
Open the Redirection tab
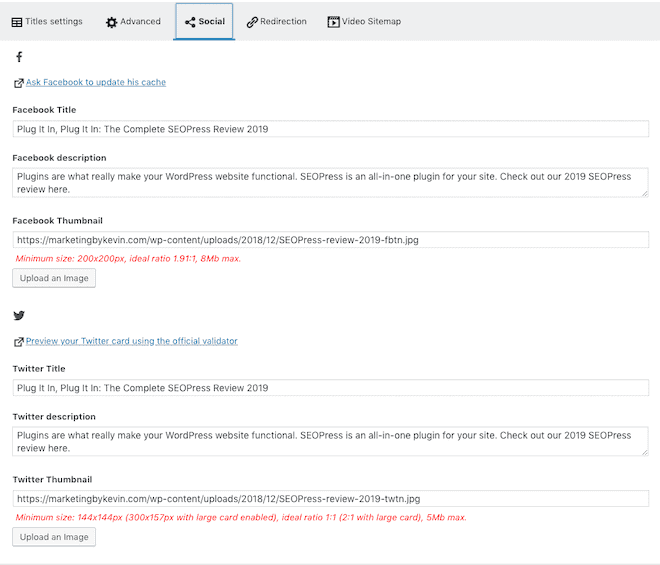point(277,21)
